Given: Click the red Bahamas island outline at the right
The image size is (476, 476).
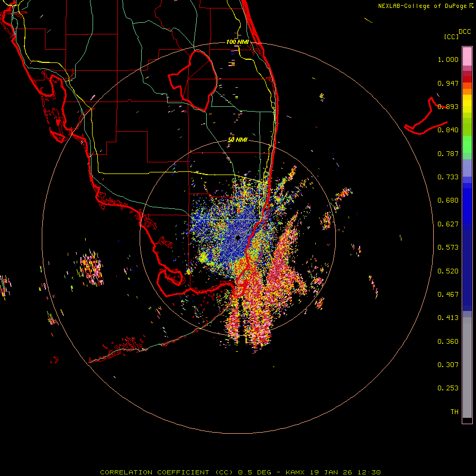Looking at the screenshot, I should click(x=426, y=116).
